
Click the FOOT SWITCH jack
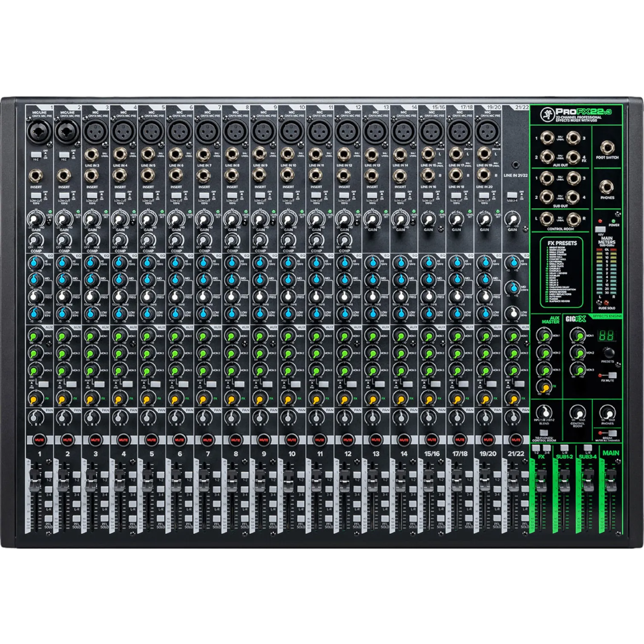coord(607,147)
